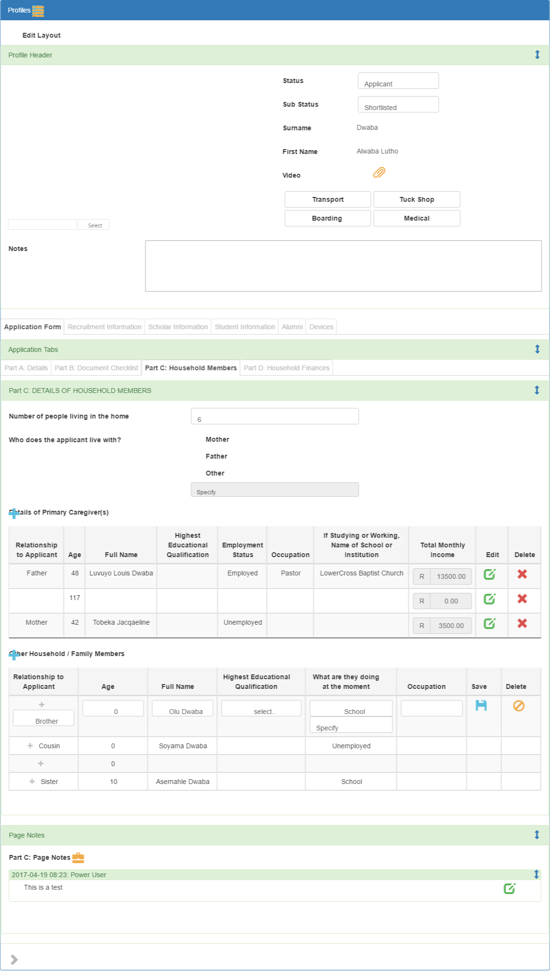Click the 3500.00 income field
Screen dimensions: 550x980
451,626
